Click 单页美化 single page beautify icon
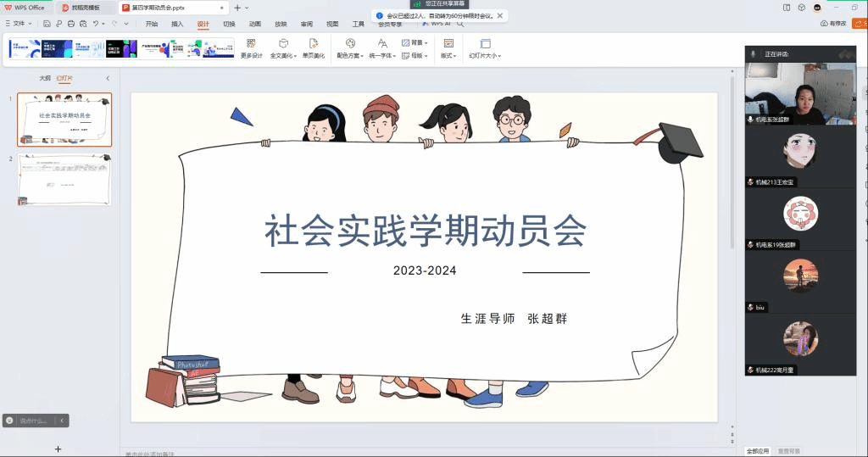The height and width of the screenshot is (457, 868). click(314, 43)
